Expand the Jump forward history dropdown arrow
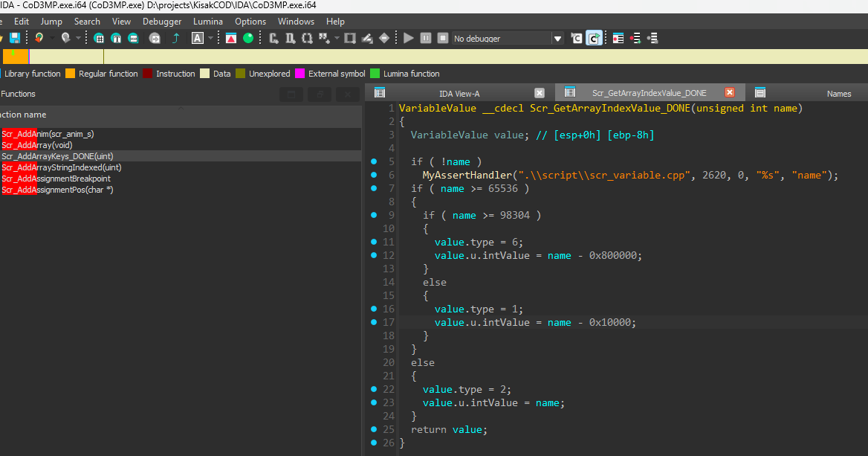868x456 pixels. click(78, 38)
